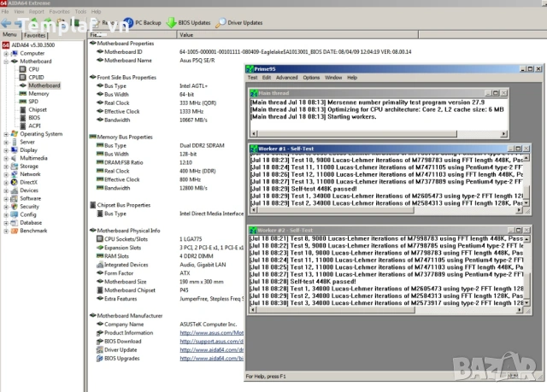Open the Report menu in AIDA64

tap(37, 11)
